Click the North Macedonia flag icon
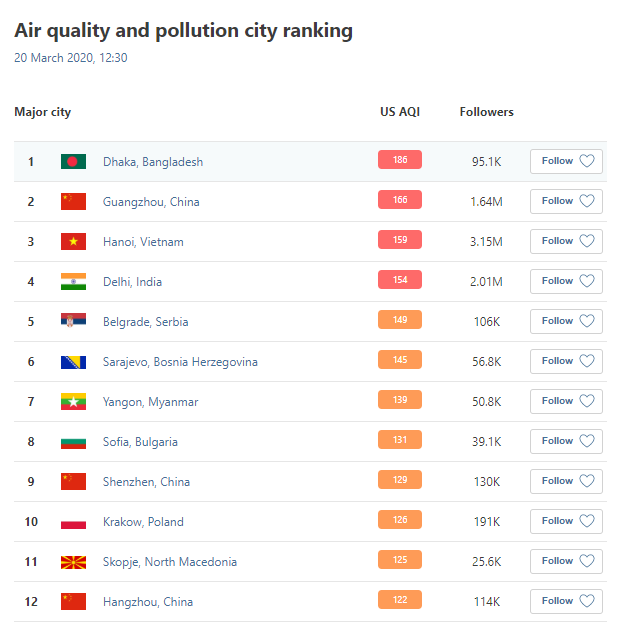This screenshot has width=617, height=624. (x=73, y=562)
